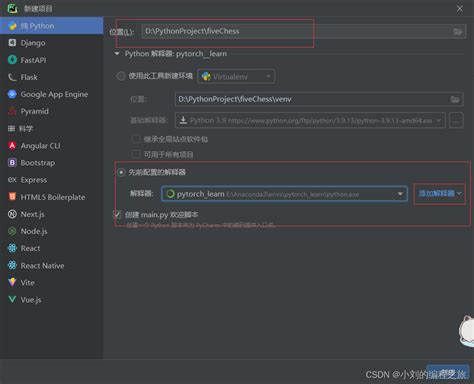This screenshot has height=384, width=474.
Task: Click the Node.js hexagon icon
Action: click(12, 231)
